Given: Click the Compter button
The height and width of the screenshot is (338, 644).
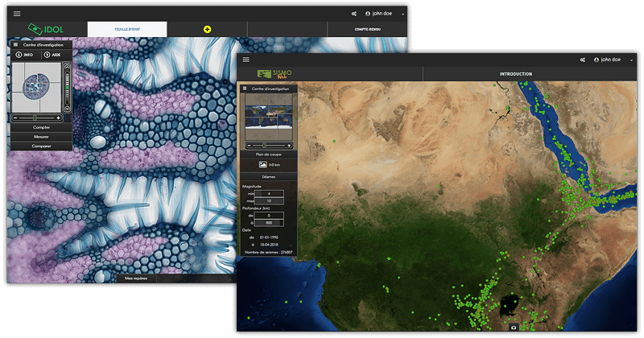Looking at the screenshot, I should coord(42,127).
